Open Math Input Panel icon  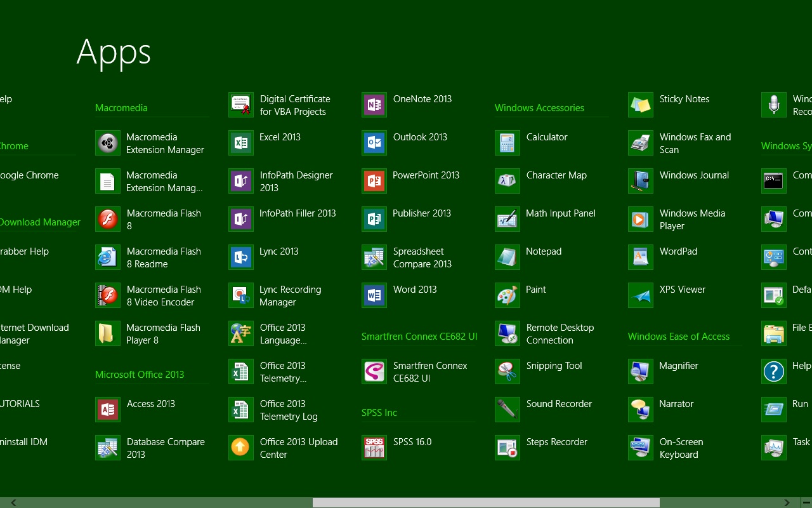[x=507, y=219]
